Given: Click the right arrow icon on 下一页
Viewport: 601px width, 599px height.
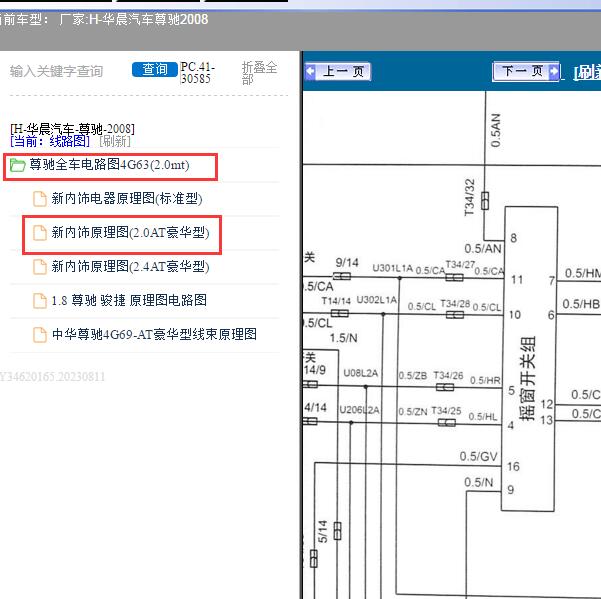Looking at the screenshot, I should coord(553,71).
